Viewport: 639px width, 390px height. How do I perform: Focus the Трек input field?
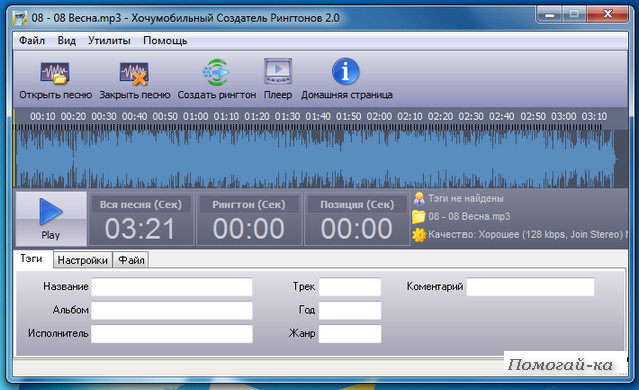(350, 286)
